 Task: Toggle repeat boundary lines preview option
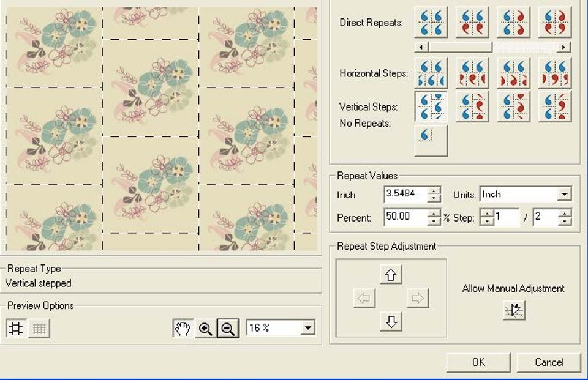pos(16,329)
